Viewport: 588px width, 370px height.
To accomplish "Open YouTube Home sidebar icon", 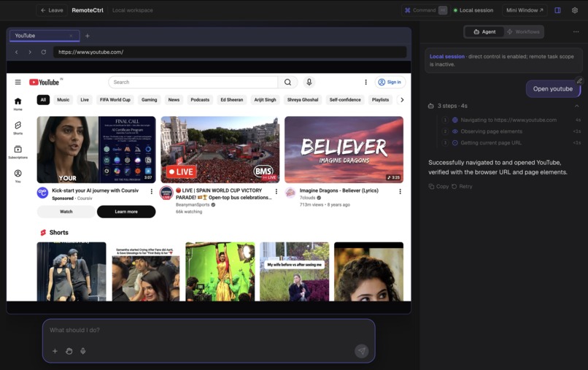I will 18,104.
